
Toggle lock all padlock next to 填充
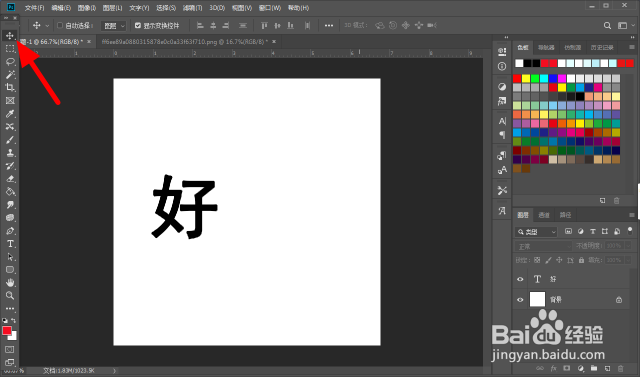point(581,260)
